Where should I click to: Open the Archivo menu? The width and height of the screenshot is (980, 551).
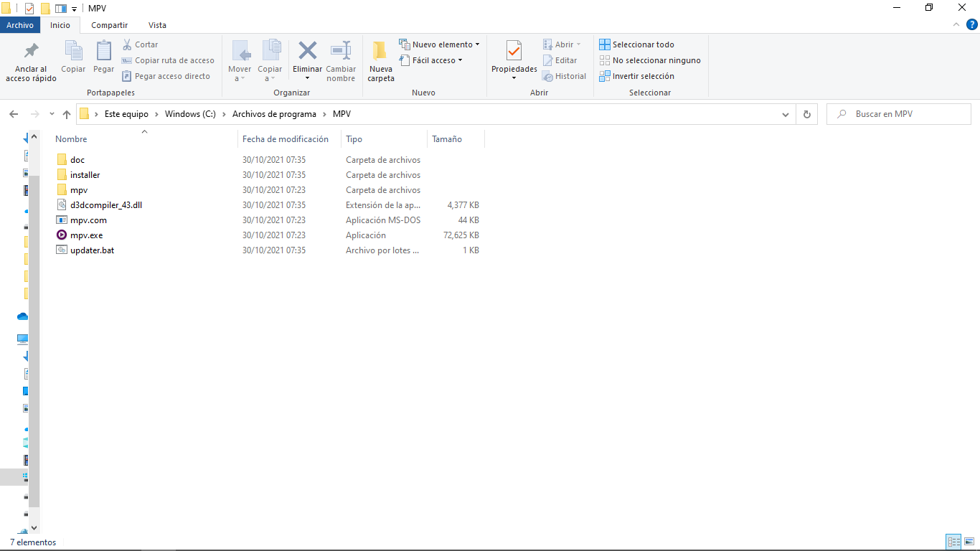coord(20,24)
